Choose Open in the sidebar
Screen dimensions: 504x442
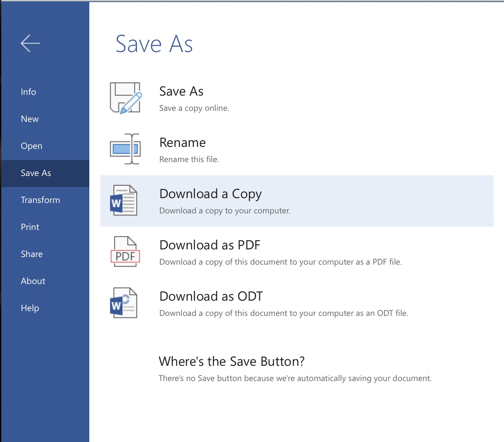pos(45,146)
